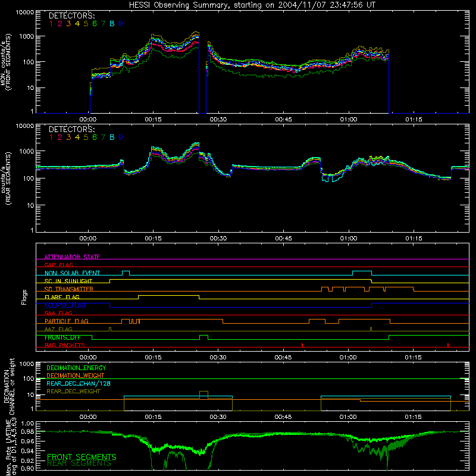Click detector number 9 in the front segments legend
476x476 pixels.
(x=121, y=24)
